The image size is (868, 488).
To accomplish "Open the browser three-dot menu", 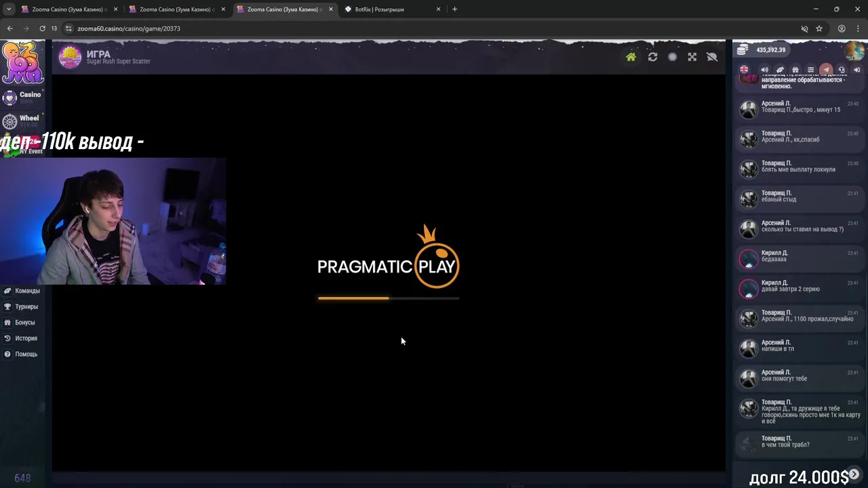I will (x=858, y=28).
